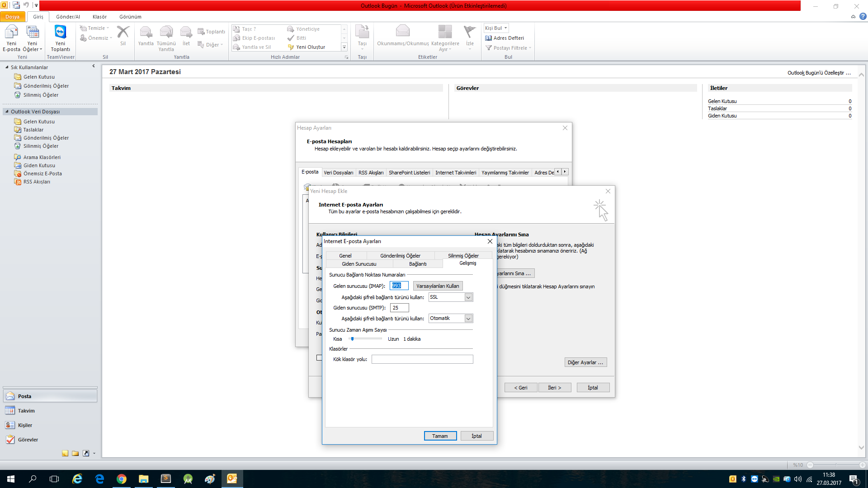Switch to the Giden Sunucusu tab
The image size is (868, 488).
tap(359, 264)
